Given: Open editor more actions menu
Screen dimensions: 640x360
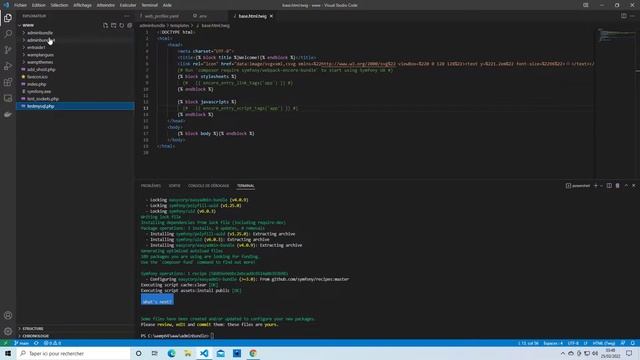Looking at the screenshot, I should coord(633,16).
